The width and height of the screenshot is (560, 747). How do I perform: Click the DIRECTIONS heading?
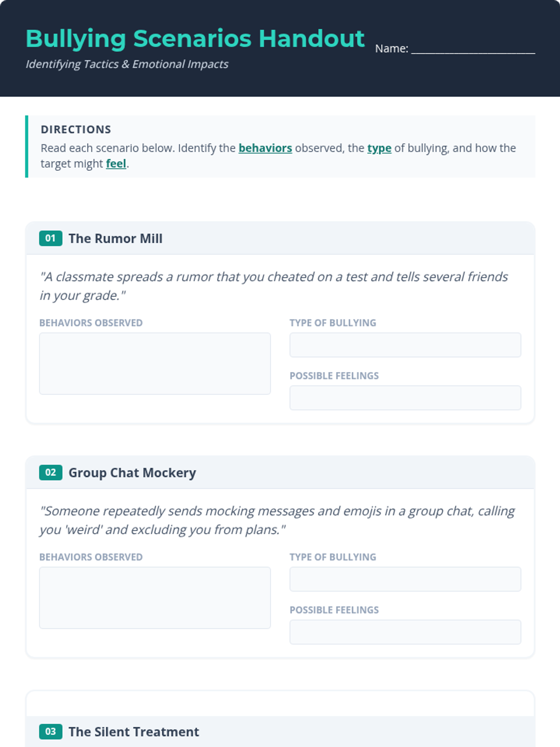[x=76, y=129]
